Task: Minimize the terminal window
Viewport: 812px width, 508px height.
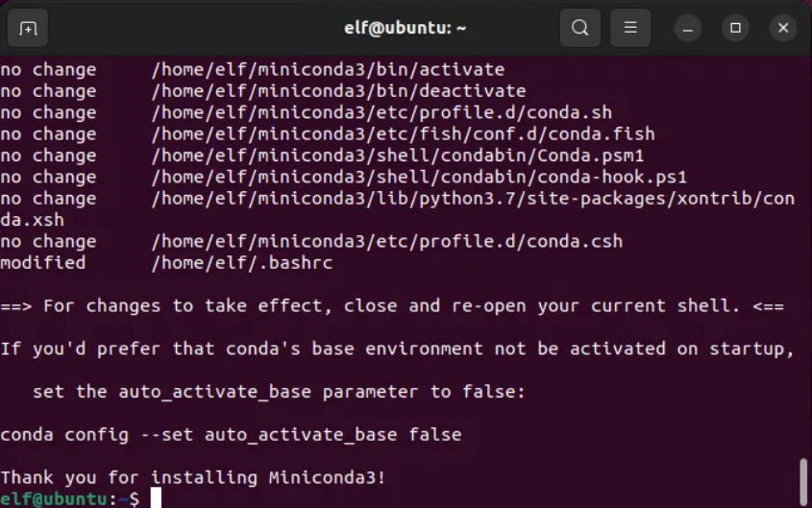Action: click(688, 28)
